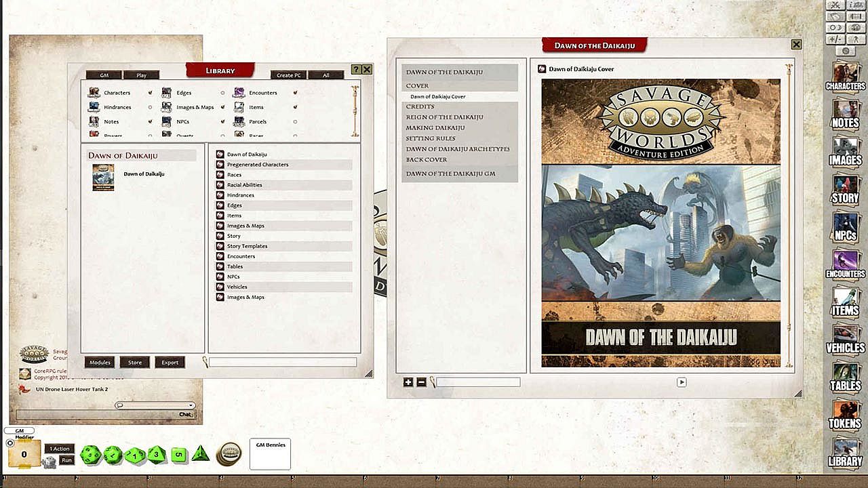This screenshot has width=868, height=488.
Task: Open the Vehicles sidebar panel
Action: [x=845, y=340]
